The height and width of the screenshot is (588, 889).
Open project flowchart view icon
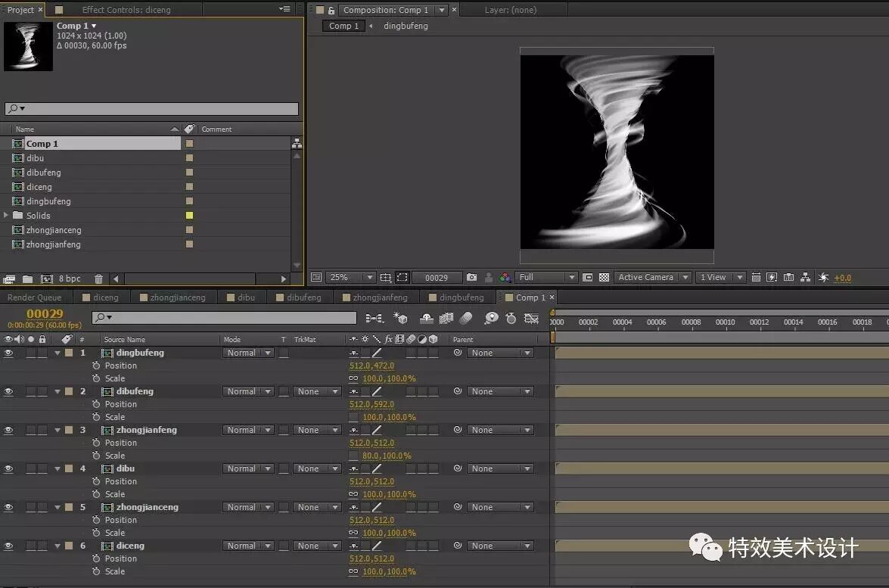click(x=297, y=143)
